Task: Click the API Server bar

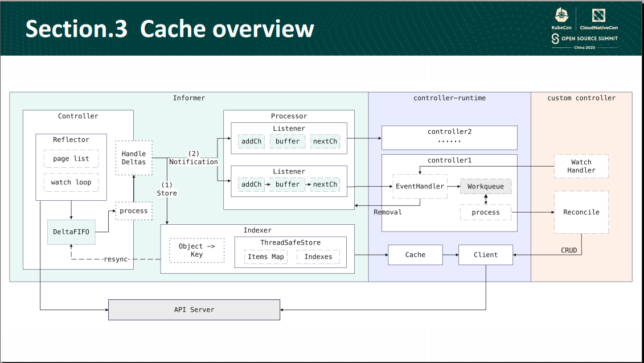Action: click(x=194, y=310)
